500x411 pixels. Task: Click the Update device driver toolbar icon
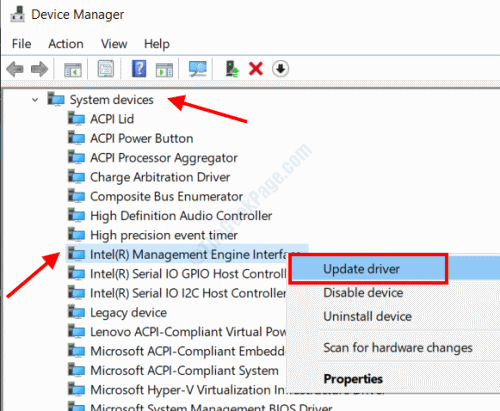coord(232,69)
